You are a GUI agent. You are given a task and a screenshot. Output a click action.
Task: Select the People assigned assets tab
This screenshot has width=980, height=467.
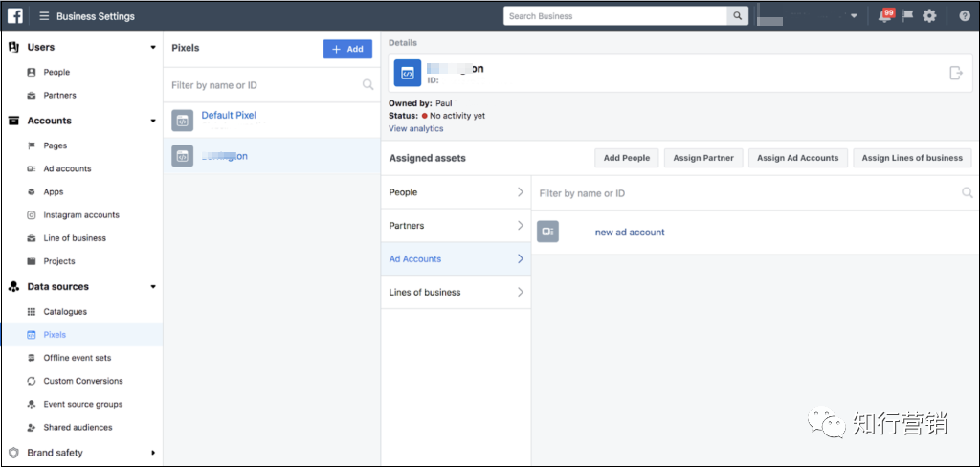click(x=456, y=192)
